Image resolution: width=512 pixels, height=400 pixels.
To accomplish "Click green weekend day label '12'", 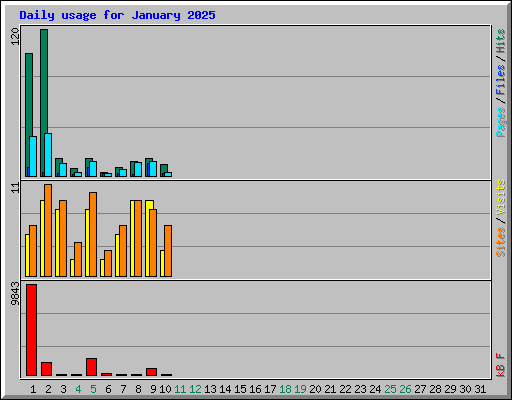I will click(195, 389).
